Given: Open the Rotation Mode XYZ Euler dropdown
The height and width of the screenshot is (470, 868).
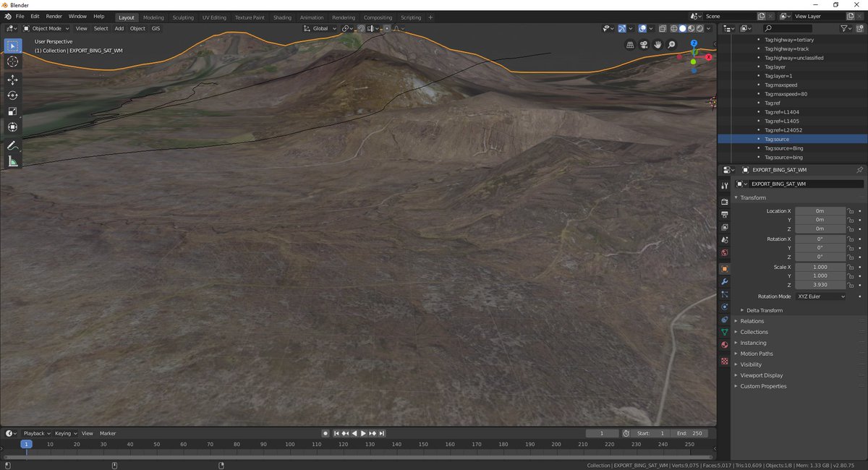Looking at the screenshot, I should (820, 296).
